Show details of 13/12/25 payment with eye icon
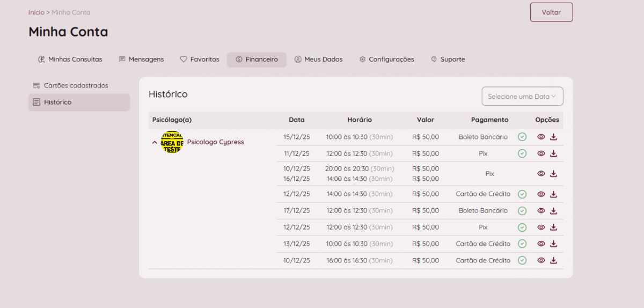This screenshot has height=308, width=644. pos(541,244)
